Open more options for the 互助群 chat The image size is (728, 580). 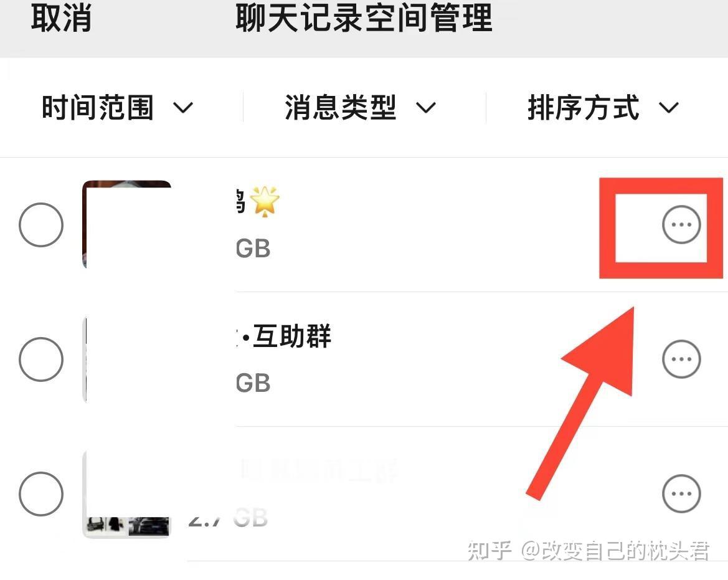point(681,359)
